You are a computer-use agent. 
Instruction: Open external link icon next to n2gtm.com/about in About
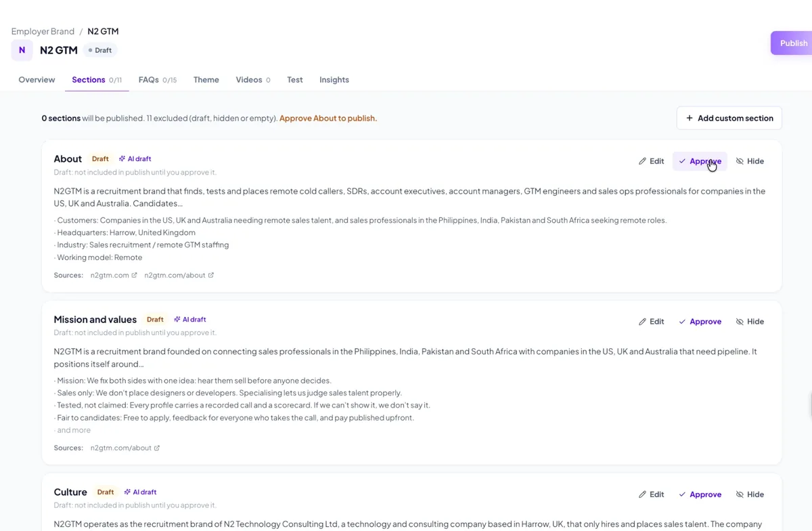pyautogui.click(x=210, y=275)
